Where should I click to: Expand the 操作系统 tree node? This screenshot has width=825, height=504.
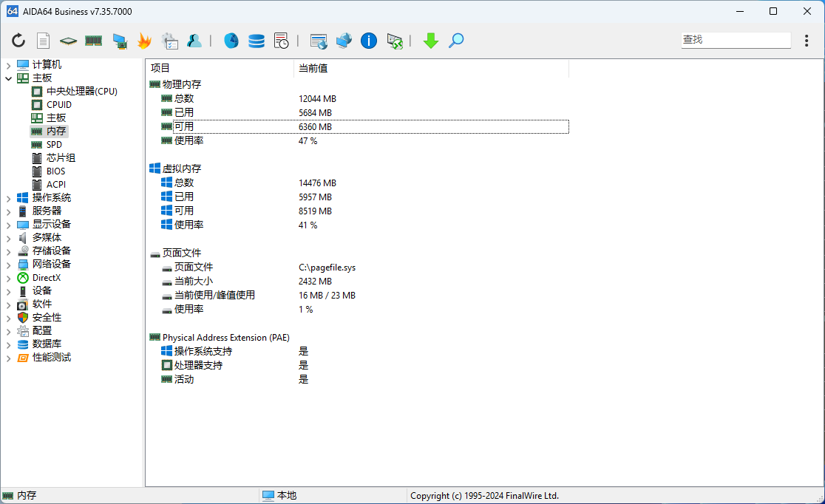(8, 198)
